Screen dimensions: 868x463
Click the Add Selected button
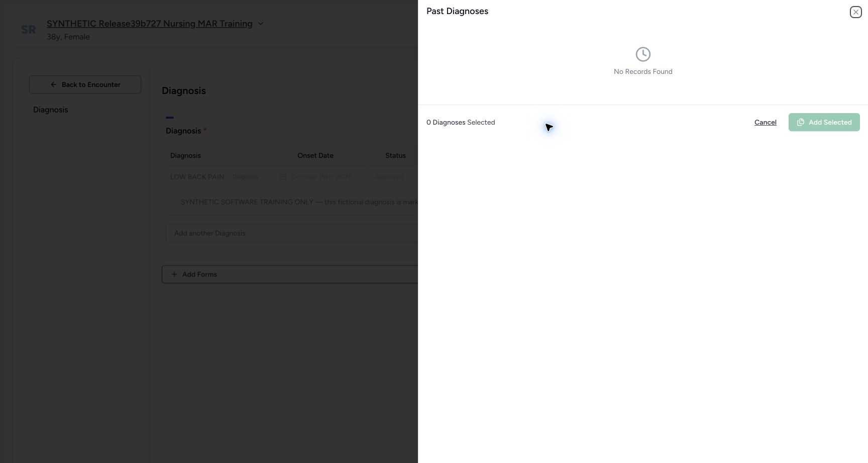pos(824,122)
